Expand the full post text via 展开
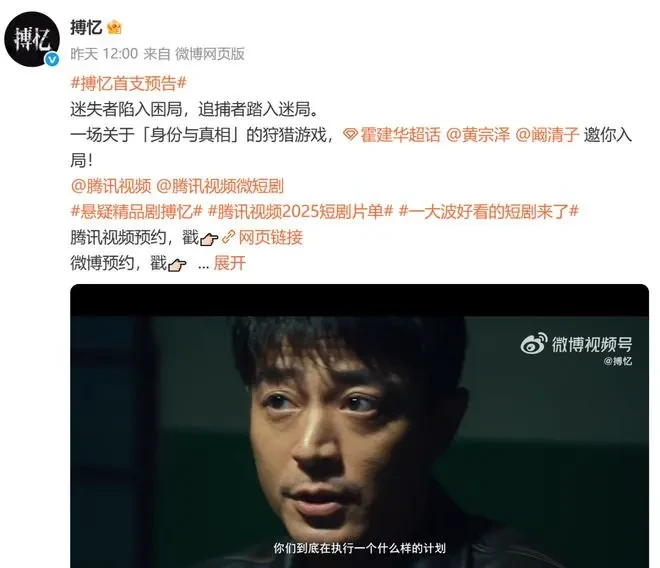The height and width of the screenshot is (568, 660). tap(229, 263)
